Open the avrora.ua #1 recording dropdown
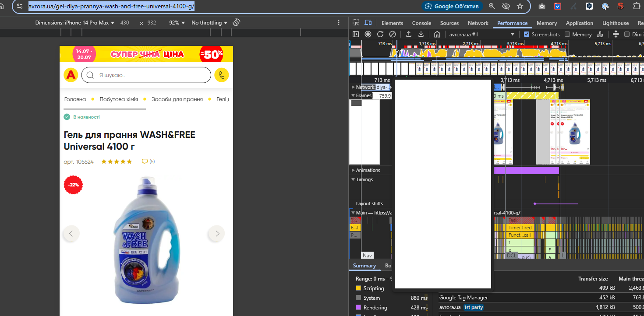644x316 pixels. (481, 34)
